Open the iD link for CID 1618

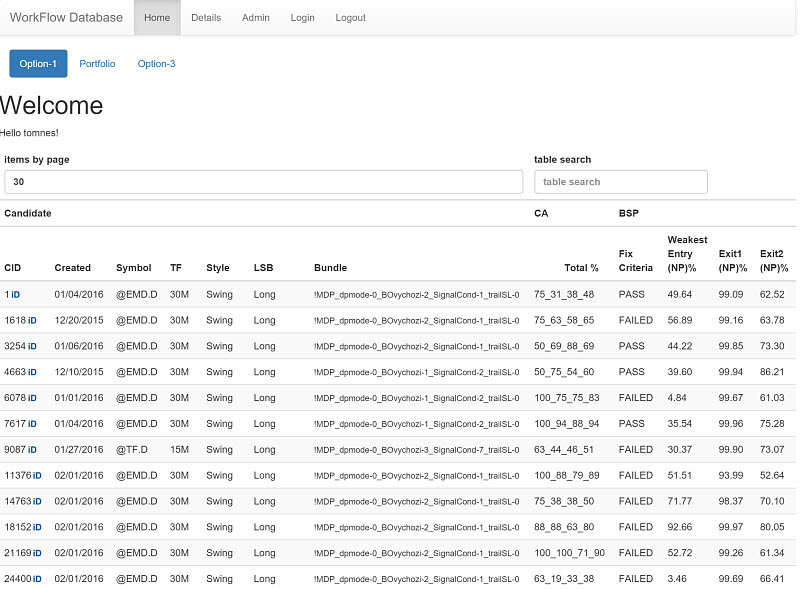32,321
